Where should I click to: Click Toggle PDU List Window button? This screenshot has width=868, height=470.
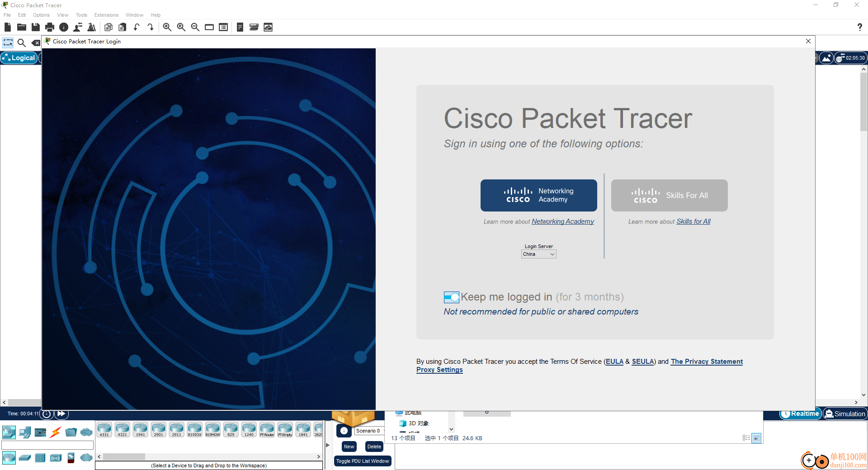tap(363, 461)
